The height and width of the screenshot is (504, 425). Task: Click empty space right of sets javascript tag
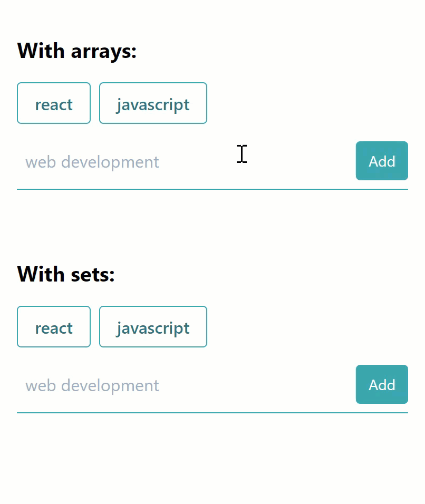coord(307,326)
